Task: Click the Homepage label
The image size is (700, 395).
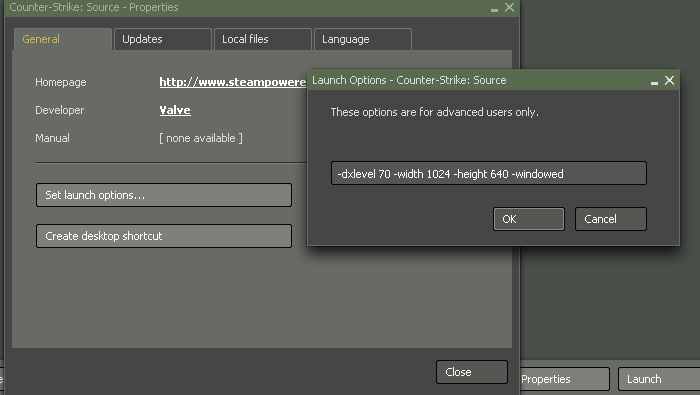Action: coord(61,82)
